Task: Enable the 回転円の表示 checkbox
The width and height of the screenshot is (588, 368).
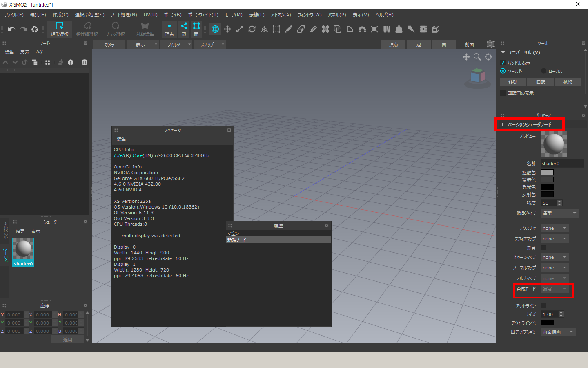Action: tap(503, 93)
